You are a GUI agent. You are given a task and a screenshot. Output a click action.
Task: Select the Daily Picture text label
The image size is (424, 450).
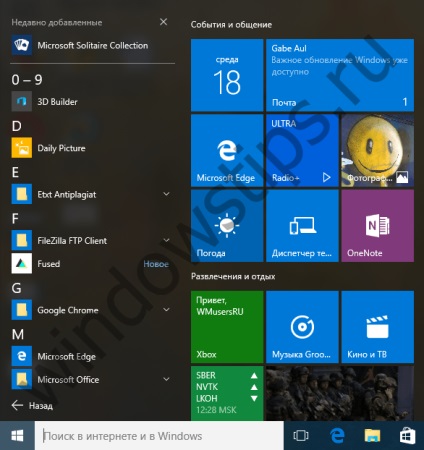pyautogui.click(x=61, y=148)
